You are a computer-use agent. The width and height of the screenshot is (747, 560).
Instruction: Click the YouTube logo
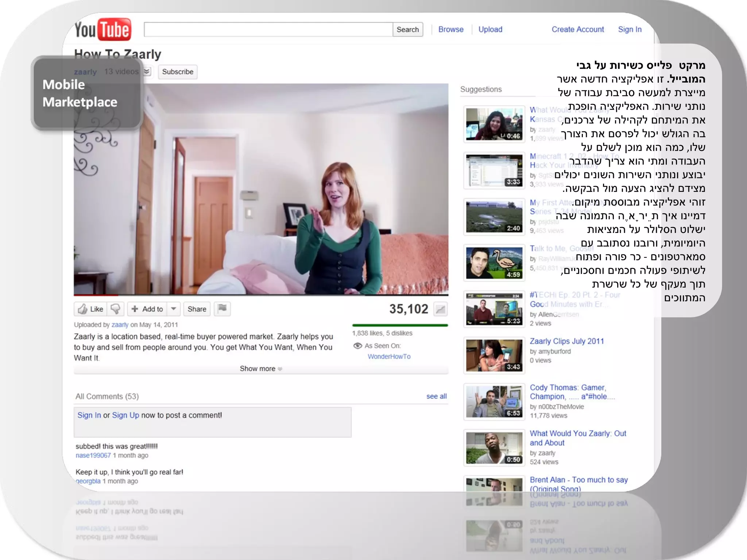[102, 29]
